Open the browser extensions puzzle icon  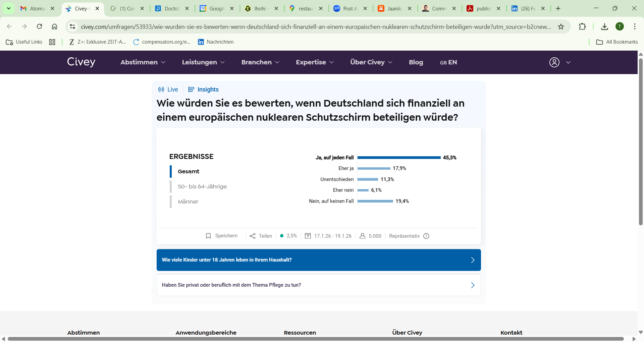pos(582,27)
